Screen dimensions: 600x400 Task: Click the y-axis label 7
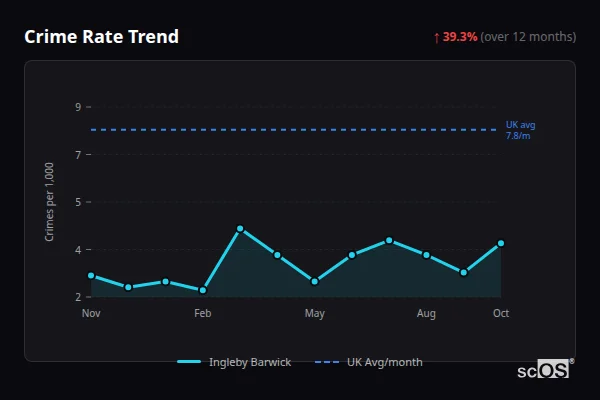pyautogui.click(x=78, y=155)
